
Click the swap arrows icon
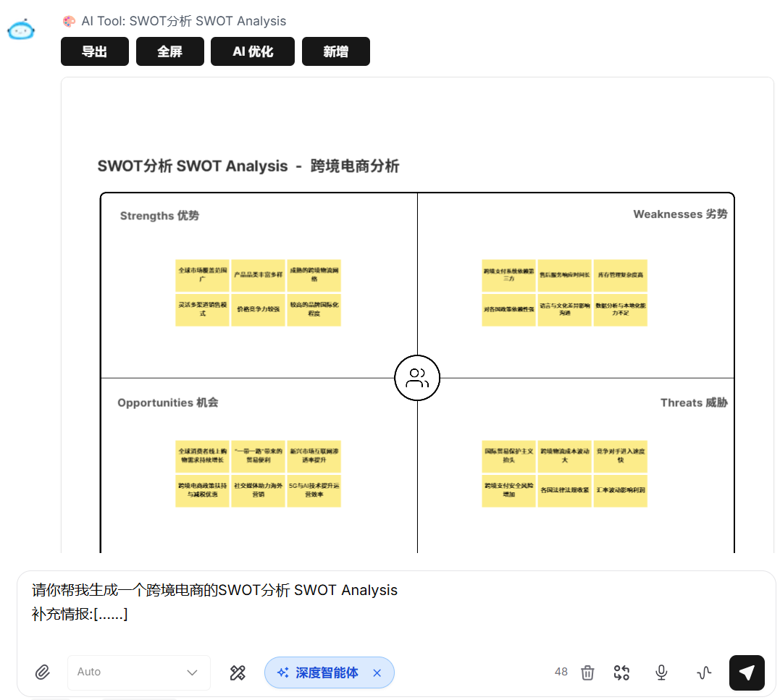tap(621, 672)
